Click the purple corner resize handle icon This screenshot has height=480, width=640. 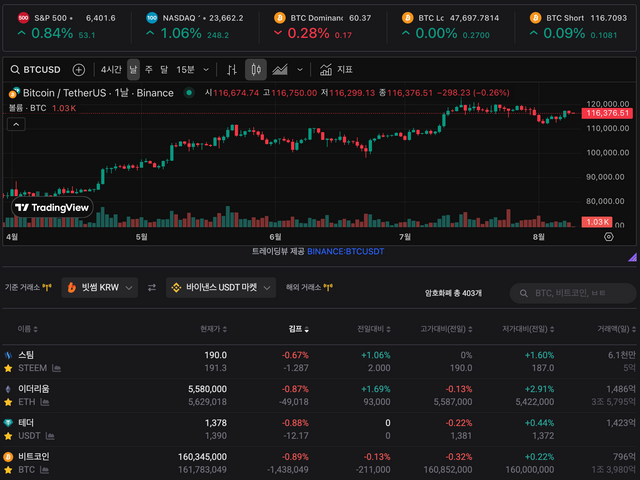632,257
